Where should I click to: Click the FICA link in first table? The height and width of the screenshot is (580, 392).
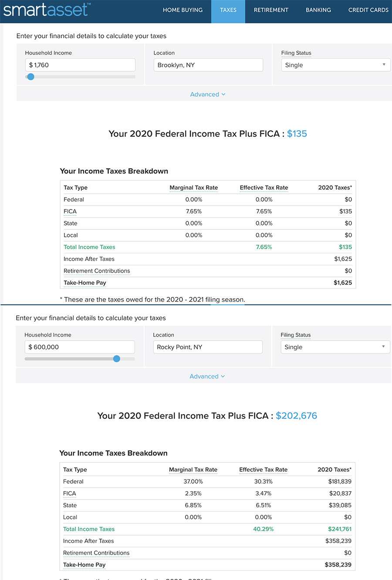(70, 211)
